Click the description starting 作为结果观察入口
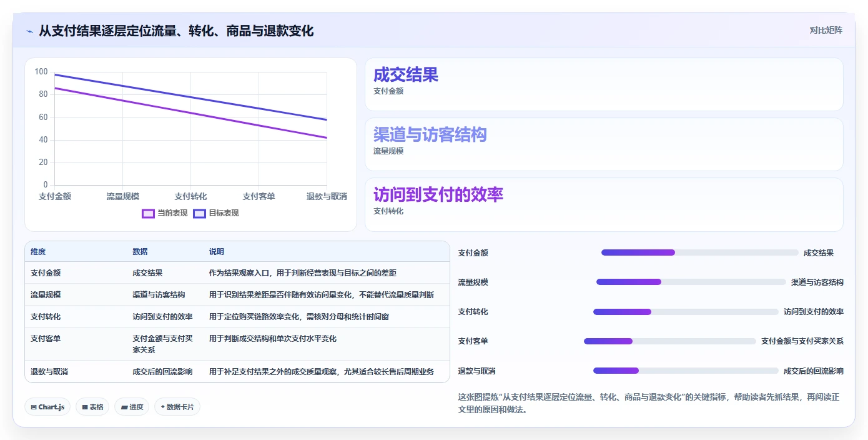The width and height of the screenshot is (868, 440). [x=303, y=273]
